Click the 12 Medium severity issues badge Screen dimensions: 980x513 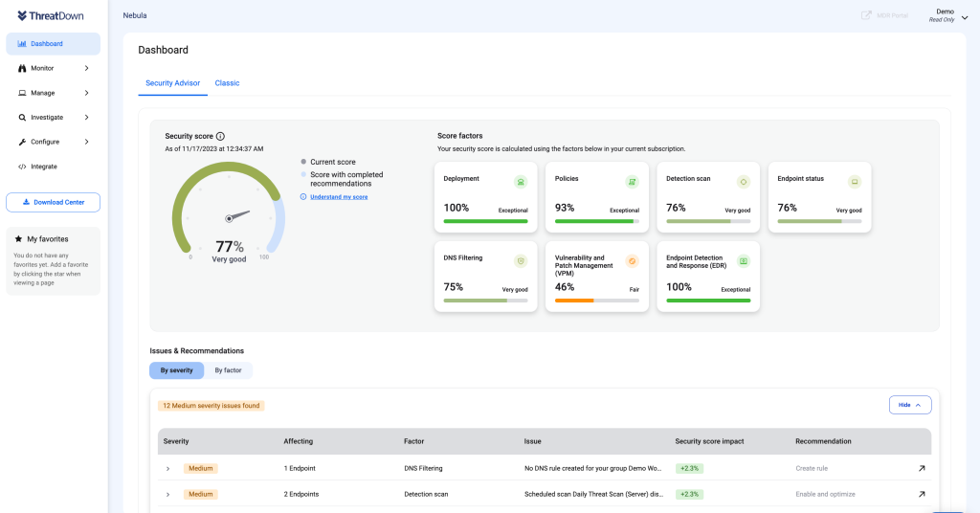pos(212,406)
